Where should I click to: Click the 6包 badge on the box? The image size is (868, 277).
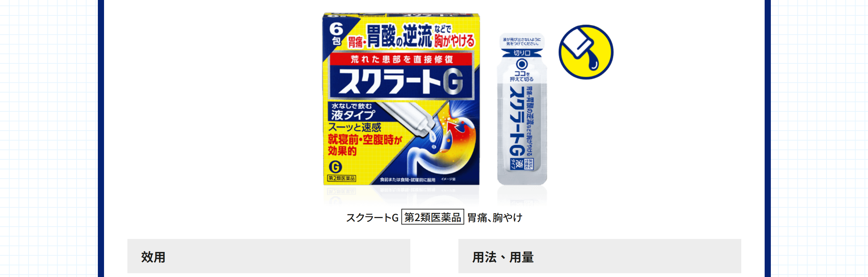336,34
